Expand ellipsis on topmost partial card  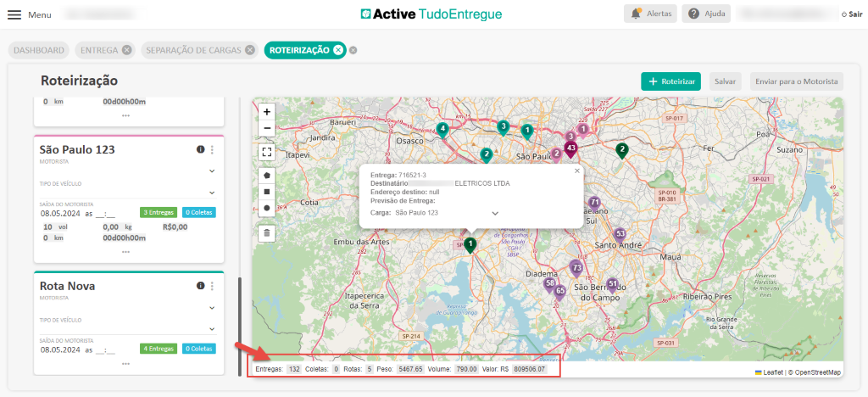coord(126,115)
